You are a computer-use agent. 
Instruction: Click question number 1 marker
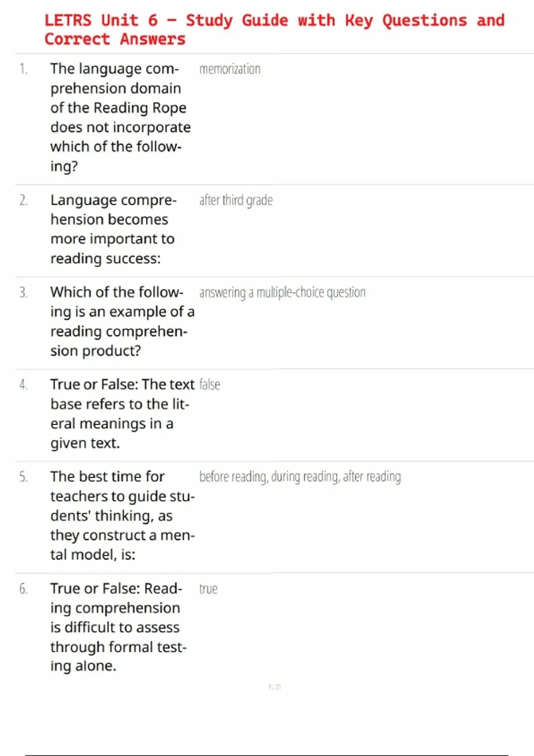pos(24,69)
